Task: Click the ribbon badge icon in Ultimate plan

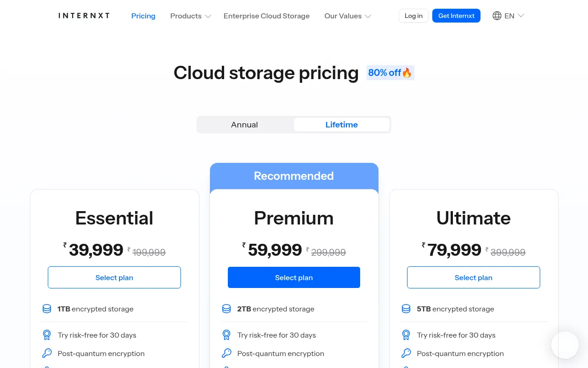Action: (406, 335)
